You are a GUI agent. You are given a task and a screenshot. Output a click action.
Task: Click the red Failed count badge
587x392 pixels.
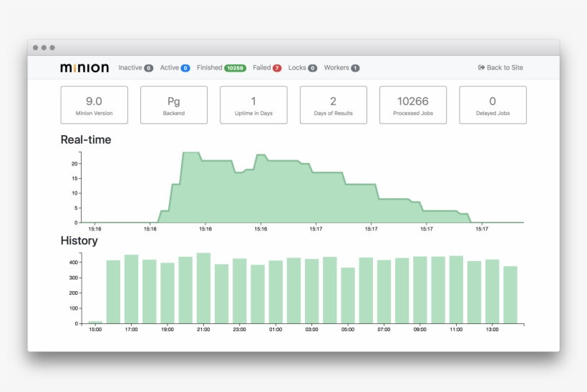pos(277,69)
